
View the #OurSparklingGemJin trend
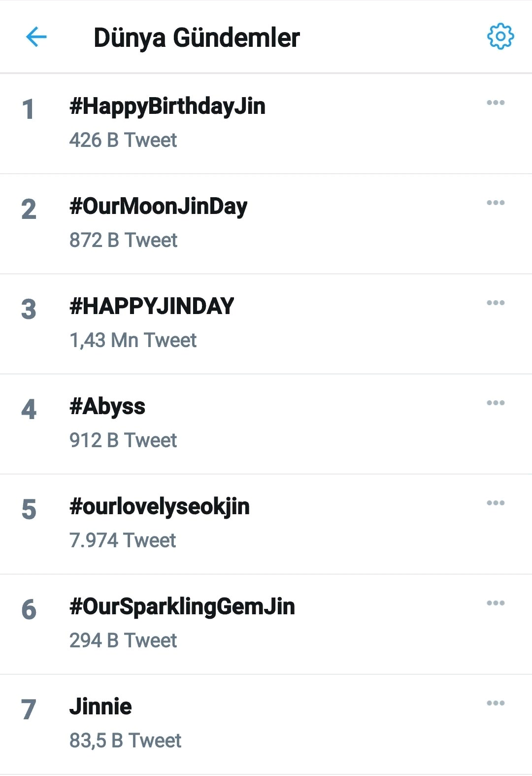pos(182,607)
